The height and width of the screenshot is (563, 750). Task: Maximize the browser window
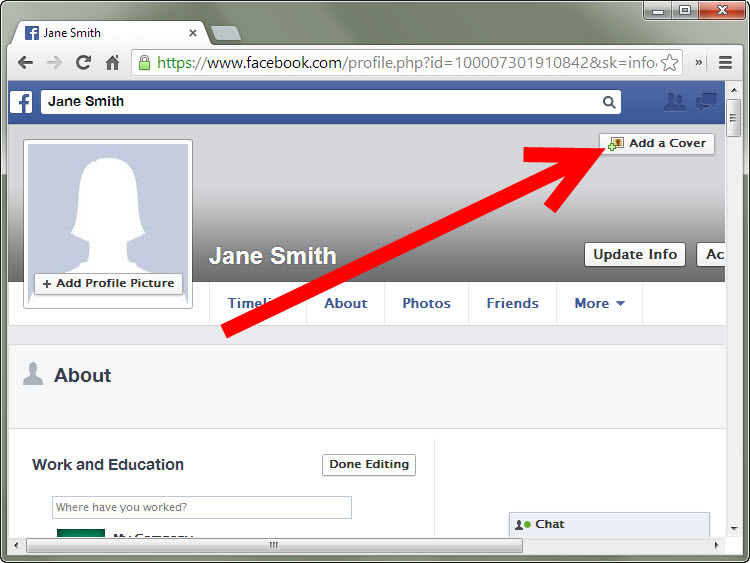point(685,11)
